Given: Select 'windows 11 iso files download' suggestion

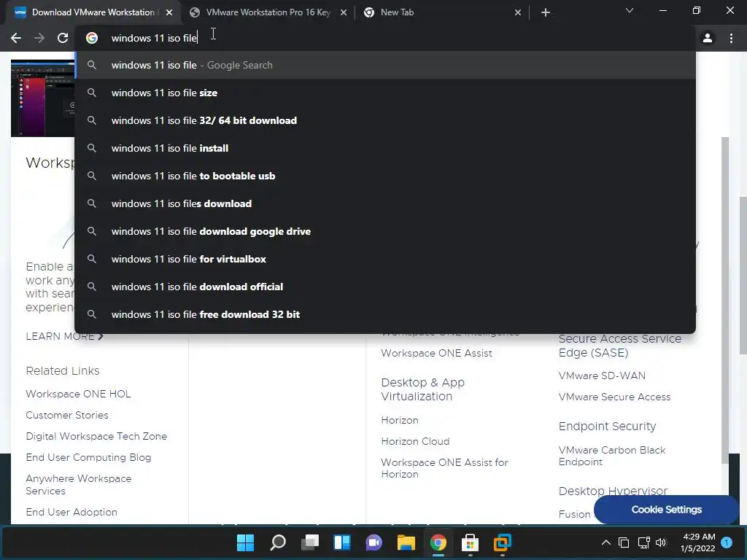Looking at the screenshot, I should point(385,203).
